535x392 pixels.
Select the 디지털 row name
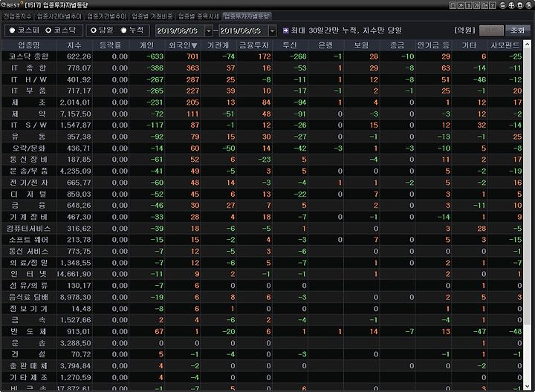point(29,195)
